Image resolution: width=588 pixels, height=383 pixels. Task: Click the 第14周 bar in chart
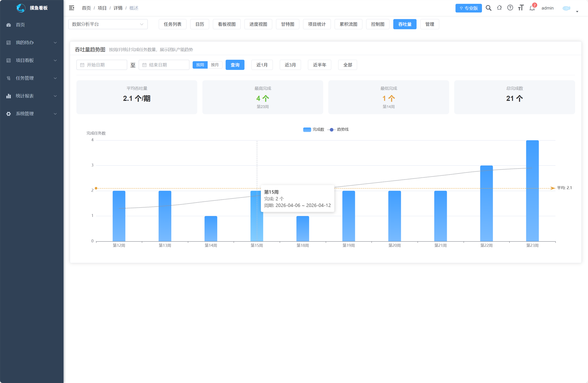211,229
